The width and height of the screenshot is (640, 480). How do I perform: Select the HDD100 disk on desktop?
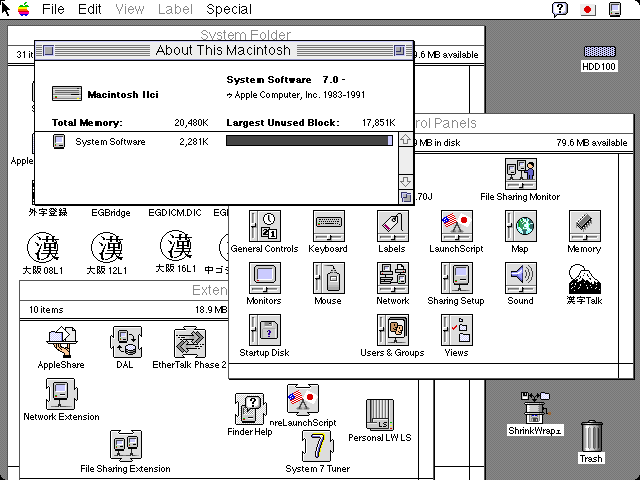point(599,51)
